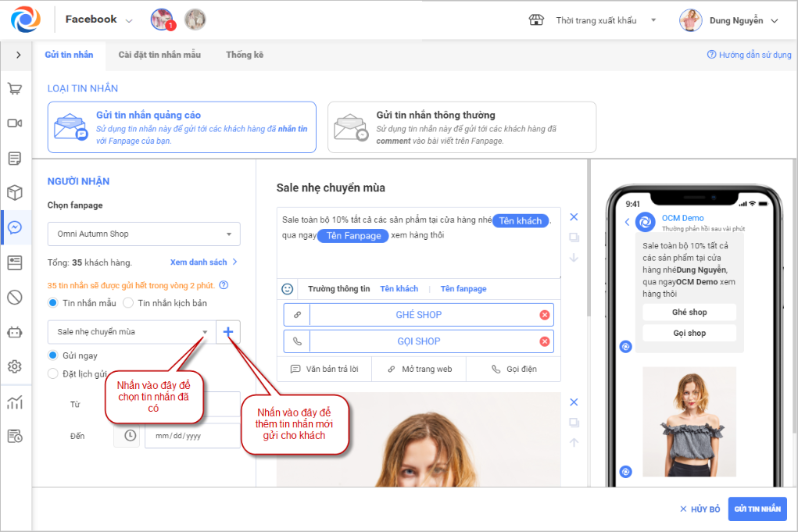The height and width of the screenshot is (532, 798).
Task: Open the Xem danh sách customer list link
Action: tap(203, 262)
